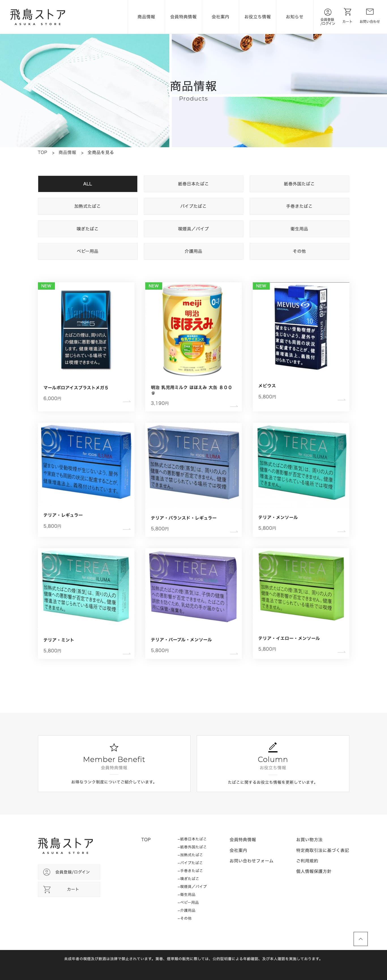Open the Meiji ほほえみ milk product image
This screenshot has width=387, height=980.
tap(193, 330)
